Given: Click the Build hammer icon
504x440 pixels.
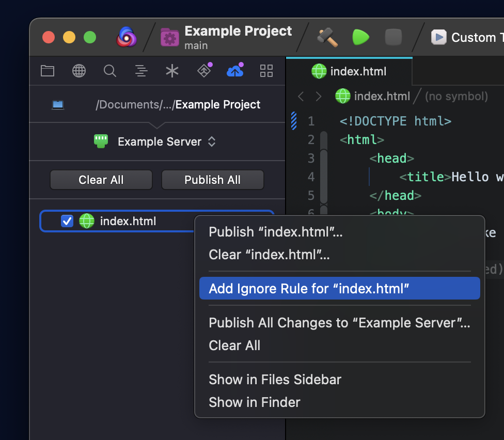Looking at the screenshot, I should tap(327, 37).
